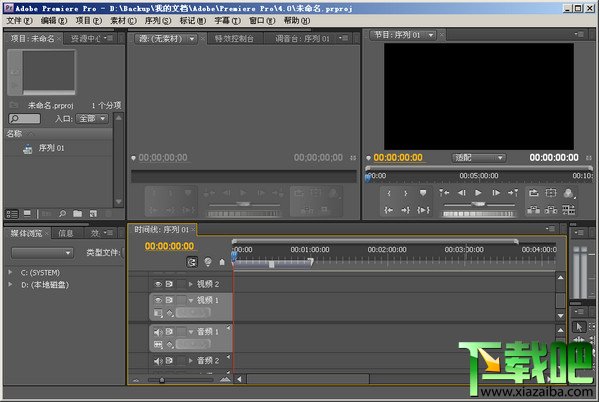Image resolution: width=599 pixels, height=402 pixels.
Task: Go to next edit point in Program monitor
Action: pos(513,193)
